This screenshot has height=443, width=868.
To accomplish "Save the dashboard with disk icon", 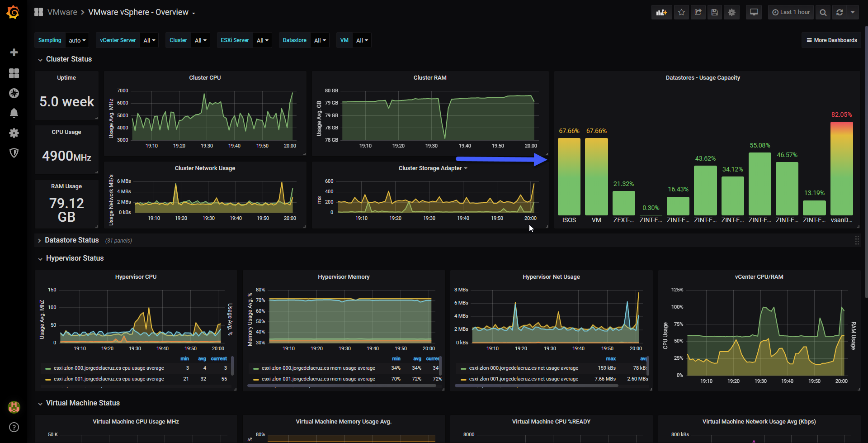I will (x=715, y=12).
